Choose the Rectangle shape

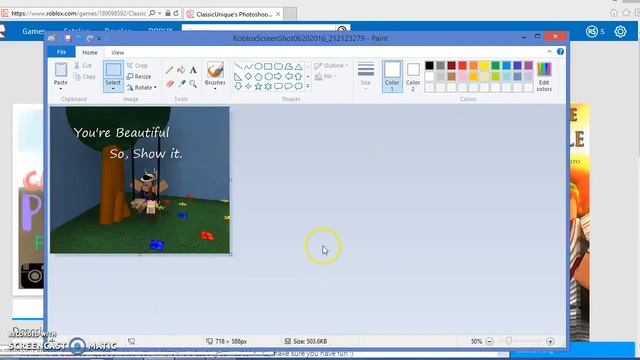pos(268,67)
